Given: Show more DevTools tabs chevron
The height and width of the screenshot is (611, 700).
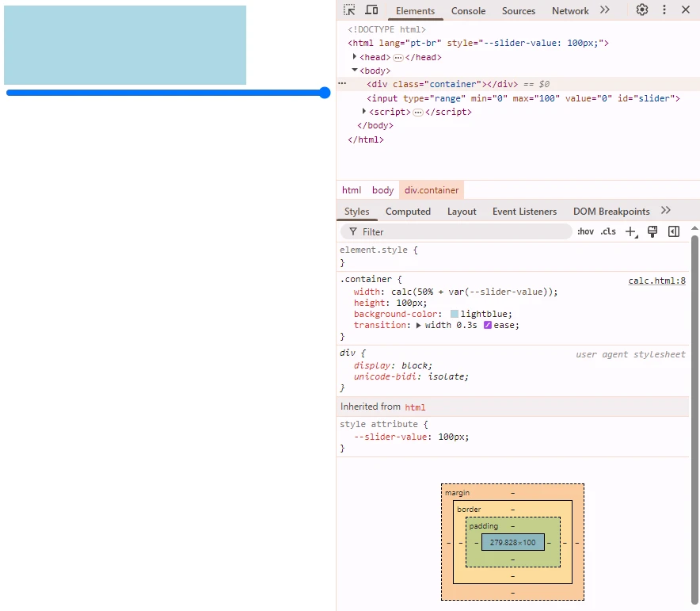Looking at the screenshot, I should pos(604,10).
